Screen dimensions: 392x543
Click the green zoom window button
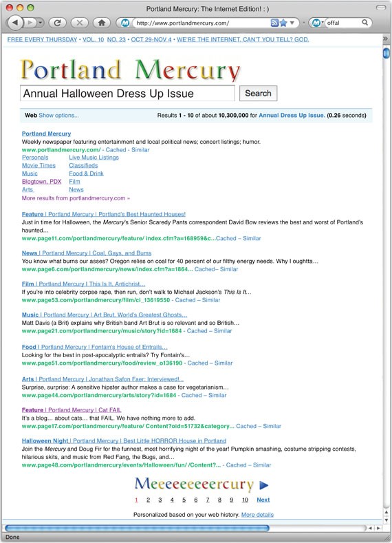click(x=30, y=8)
